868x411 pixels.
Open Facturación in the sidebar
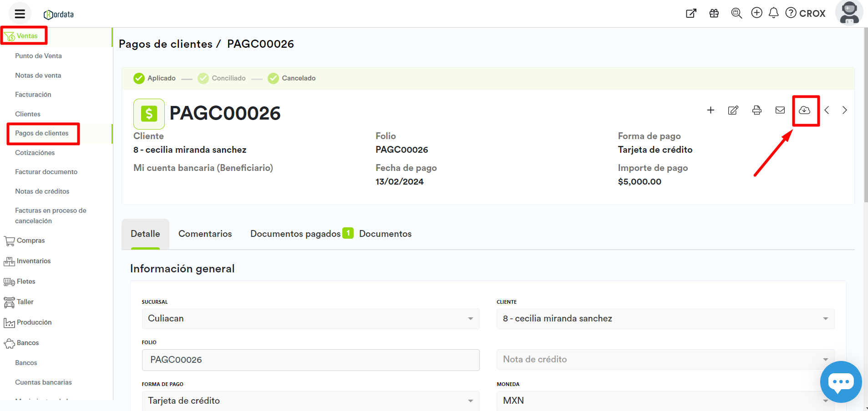[33, 95]
